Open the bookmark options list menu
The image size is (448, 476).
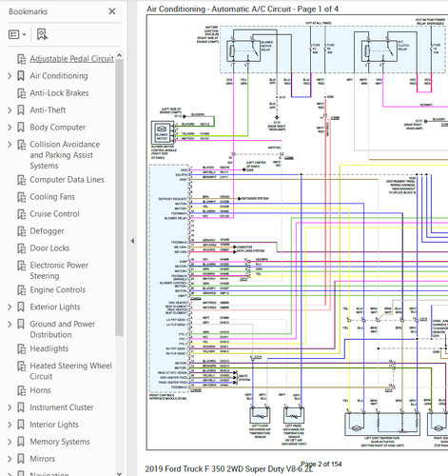17,34
